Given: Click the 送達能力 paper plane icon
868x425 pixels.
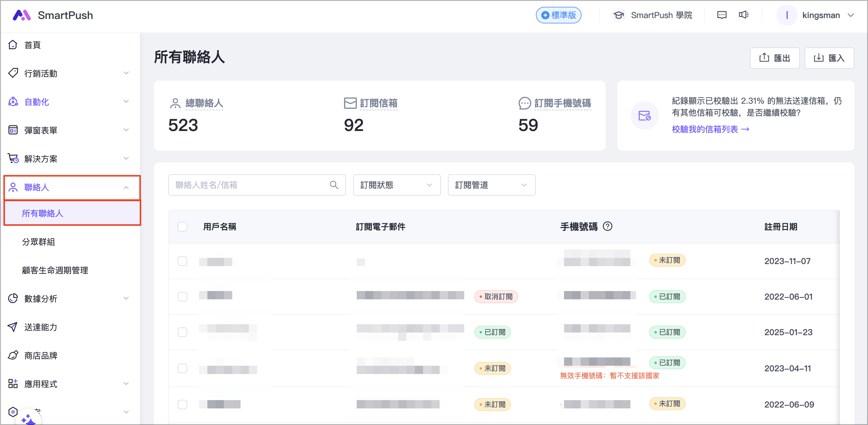Looking at the screenshot, I should (x=13, y=327).
